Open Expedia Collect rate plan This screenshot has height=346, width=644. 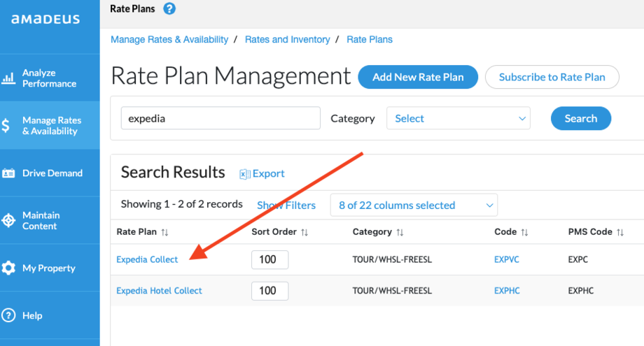[147, 259]
